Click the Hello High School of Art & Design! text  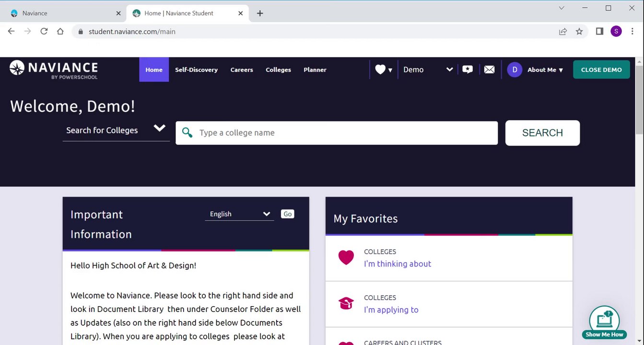coord(133,265)
